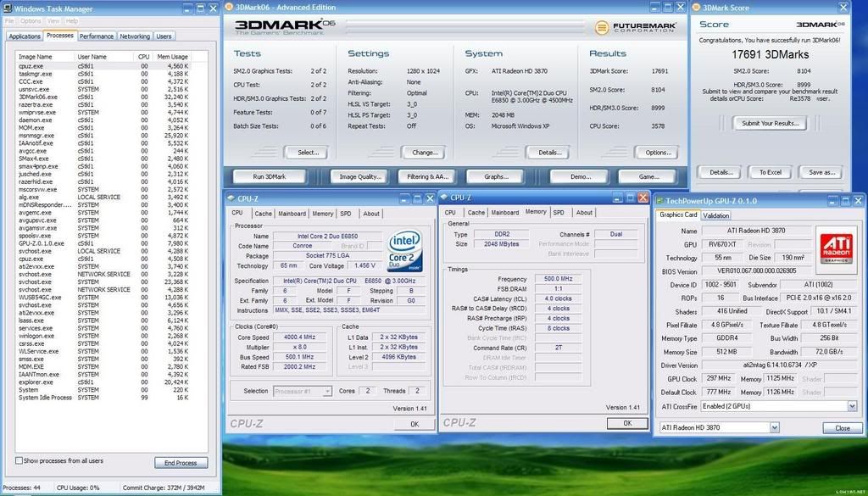Enable Show processes from all users
Screen dimensions: 868x496
tap(19, 460)
